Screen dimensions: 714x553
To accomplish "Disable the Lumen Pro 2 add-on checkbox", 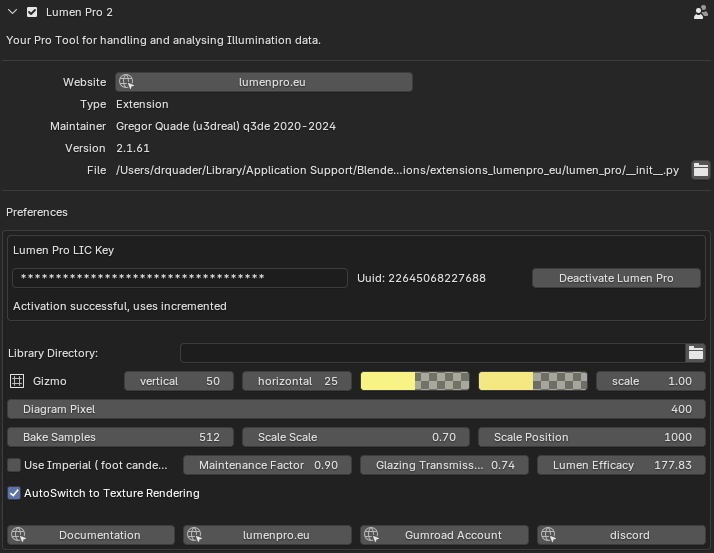I will coord(32,12).
